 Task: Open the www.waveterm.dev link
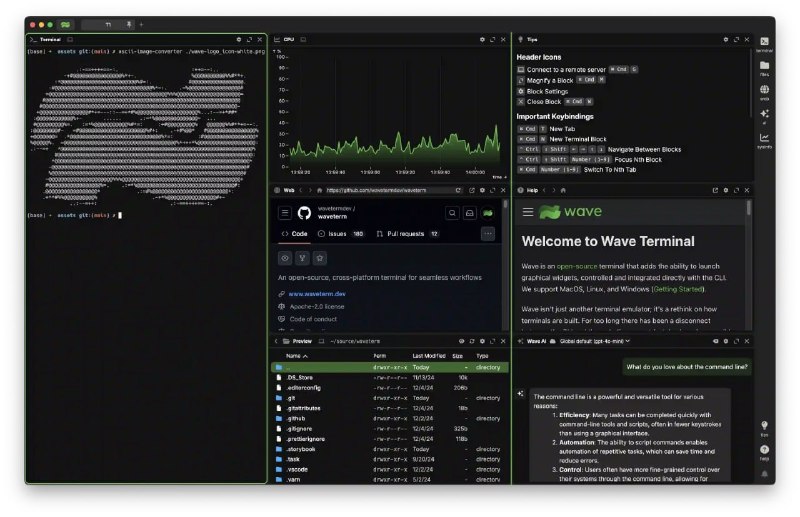tap(317, 294)
